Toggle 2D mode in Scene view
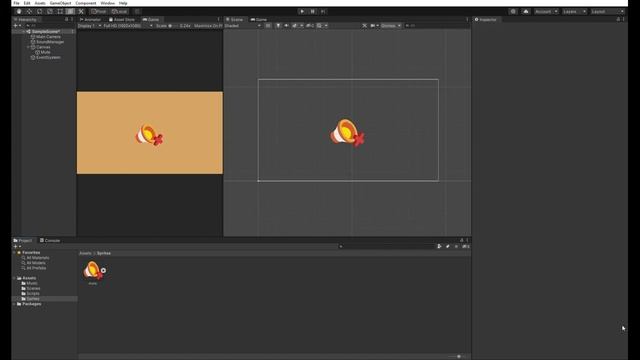The height and width of the screenshot is (360, 640). pyautogui.click(x=268, y=26)
